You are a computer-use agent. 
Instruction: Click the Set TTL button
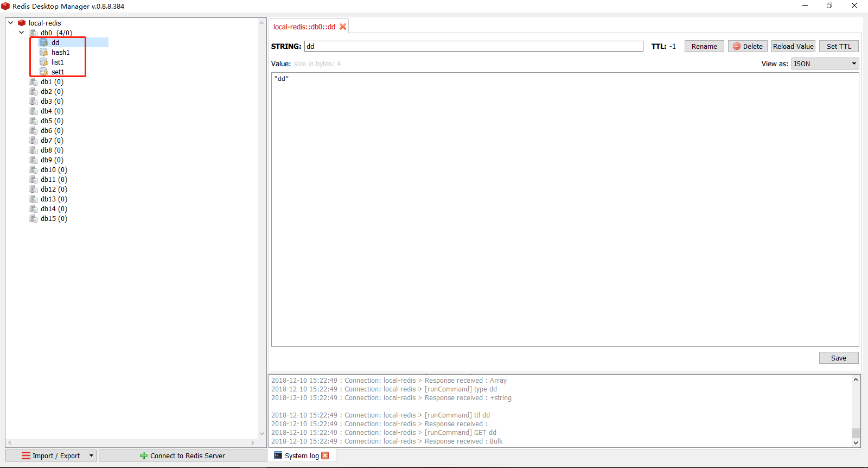839,46
